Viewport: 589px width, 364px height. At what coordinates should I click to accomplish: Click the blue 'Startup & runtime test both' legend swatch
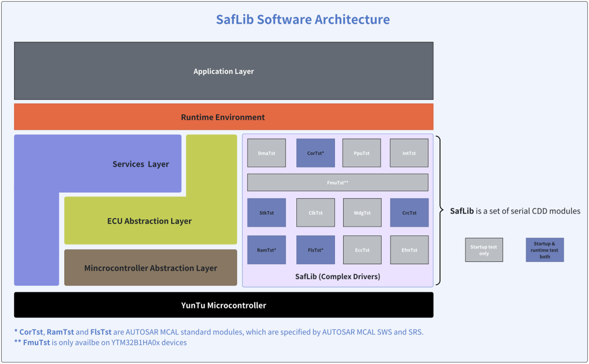point(544,250)
